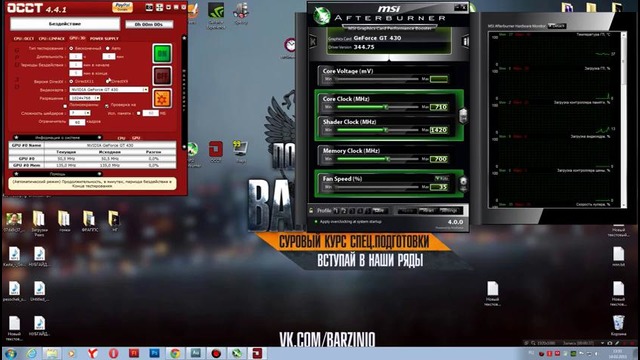This screenshot has width=640, height=360.
Task: Open Google Chrome from the taskbar
Action: point(175,353)
